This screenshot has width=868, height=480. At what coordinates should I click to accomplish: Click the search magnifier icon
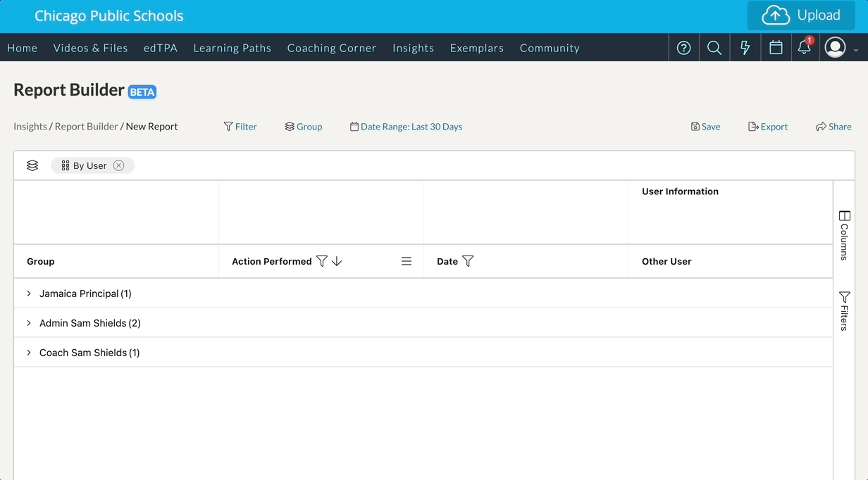714,48
